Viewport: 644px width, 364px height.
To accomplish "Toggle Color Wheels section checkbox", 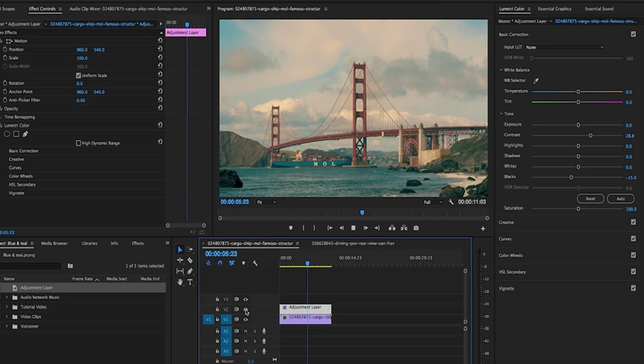I will tap(633, 255).
